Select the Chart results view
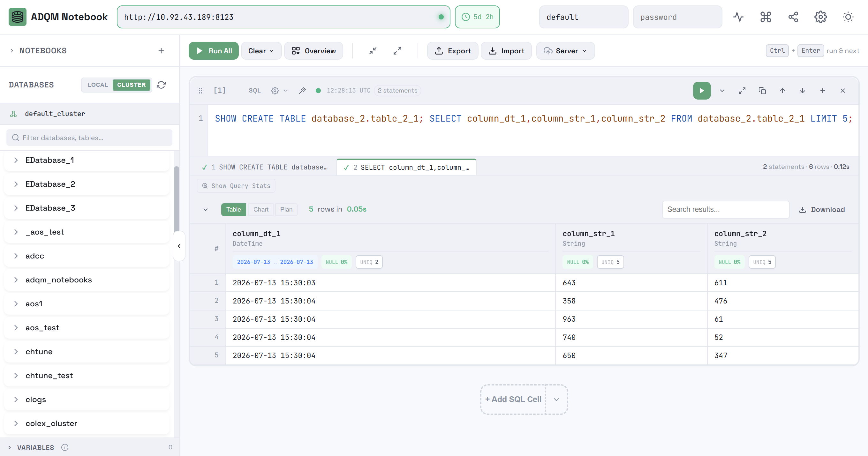The image size is (868, 456). click(261, 209)
